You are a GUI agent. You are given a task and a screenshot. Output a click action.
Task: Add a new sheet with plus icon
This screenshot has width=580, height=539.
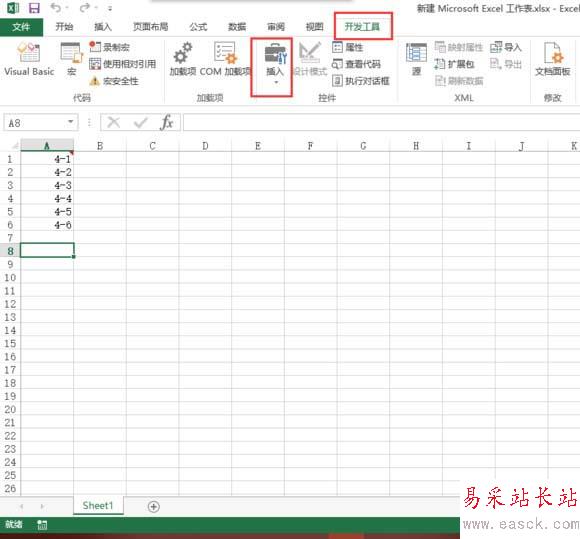154,506
